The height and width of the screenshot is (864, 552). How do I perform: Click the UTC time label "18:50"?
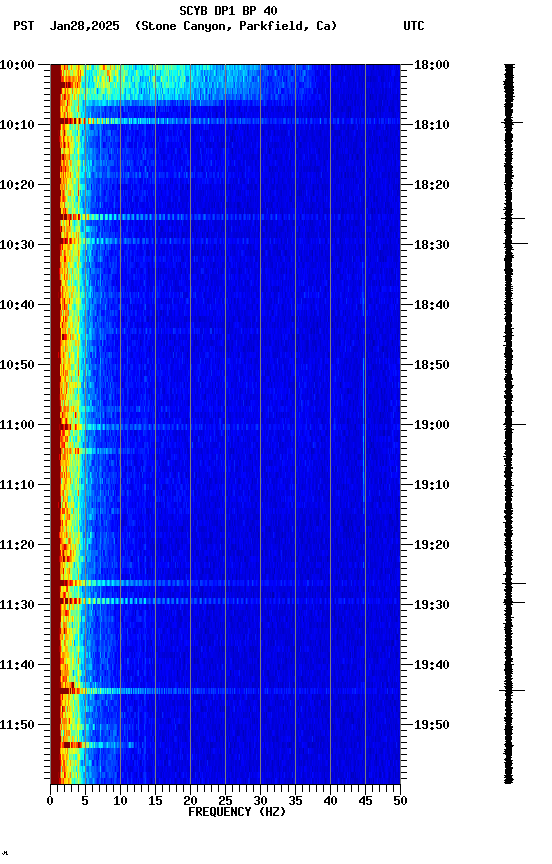432,365
